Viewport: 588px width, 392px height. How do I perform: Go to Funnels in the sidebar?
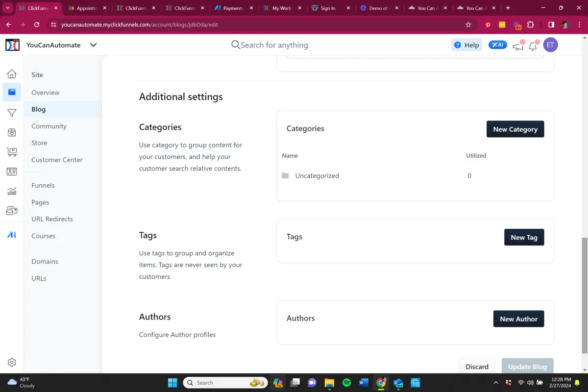click(43, 185)
